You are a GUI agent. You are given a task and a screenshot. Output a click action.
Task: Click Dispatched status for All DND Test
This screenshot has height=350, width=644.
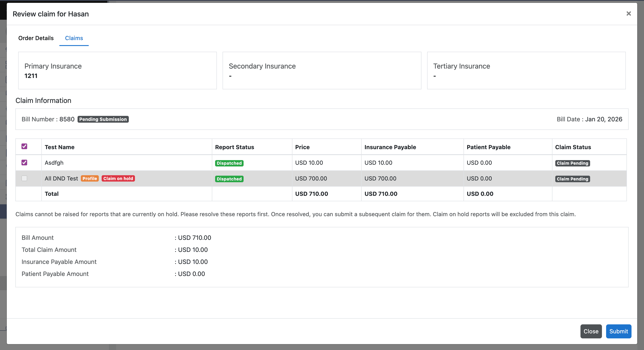pos(229,179)
